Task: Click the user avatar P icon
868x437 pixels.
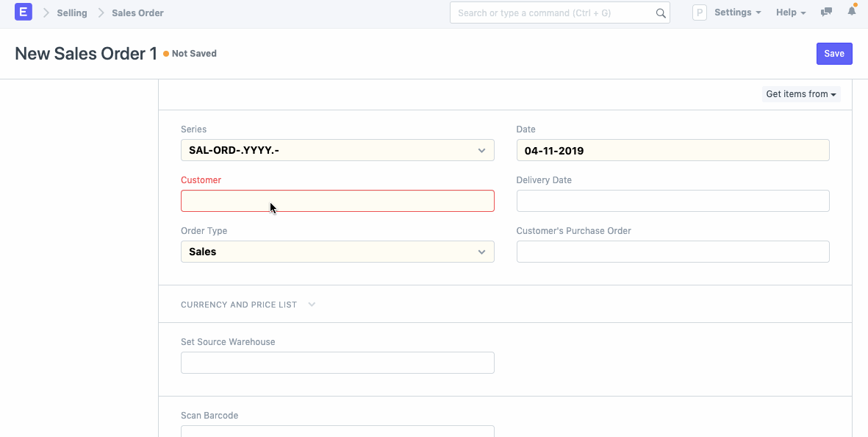Action: point(699,13)
